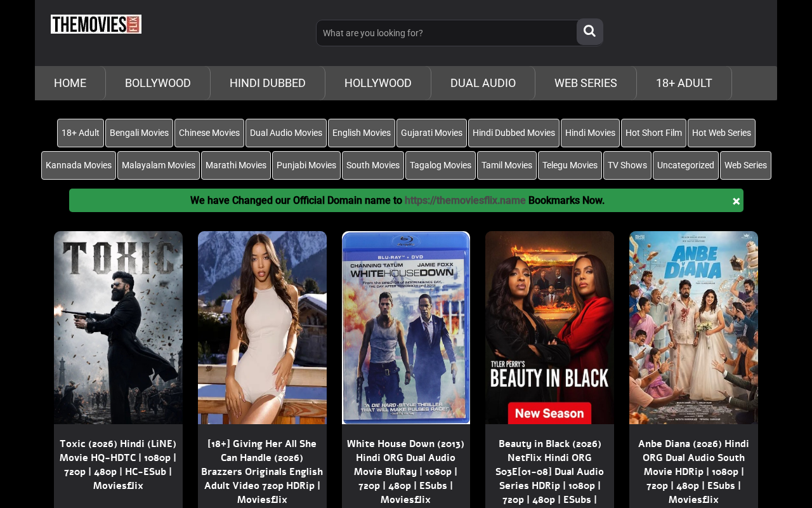The image size is (812, 508).
Task: Open the Web Series category tag
Action: click(x=745, y=165)
